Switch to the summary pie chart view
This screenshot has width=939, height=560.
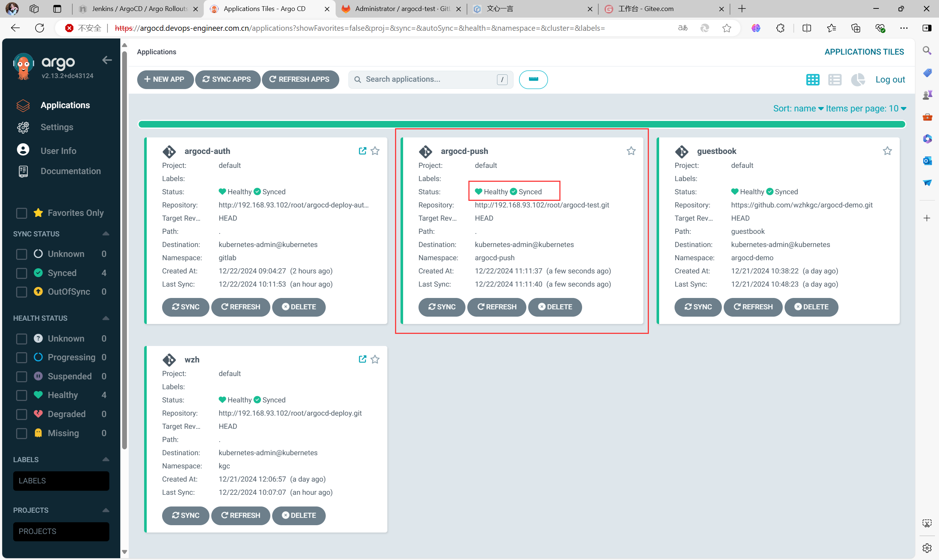[858, 80]
